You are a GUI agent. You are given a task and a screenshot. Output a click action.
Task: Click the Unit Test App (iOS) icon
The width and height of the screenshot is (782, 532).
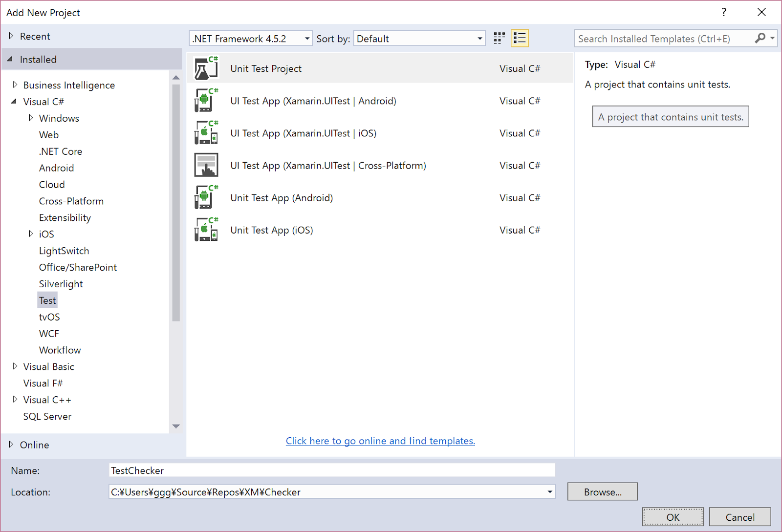click(x=206, y=230)
